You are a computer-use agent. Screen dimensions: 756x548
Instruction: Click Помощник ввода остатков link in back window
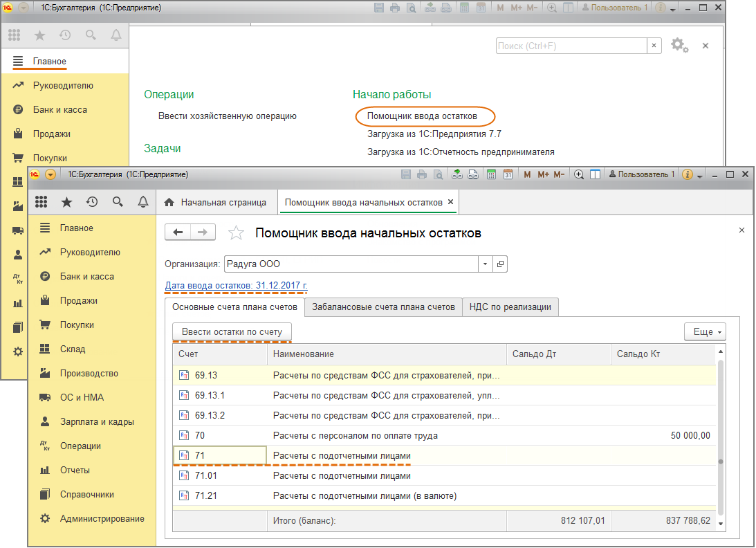[x=422, y=116]
